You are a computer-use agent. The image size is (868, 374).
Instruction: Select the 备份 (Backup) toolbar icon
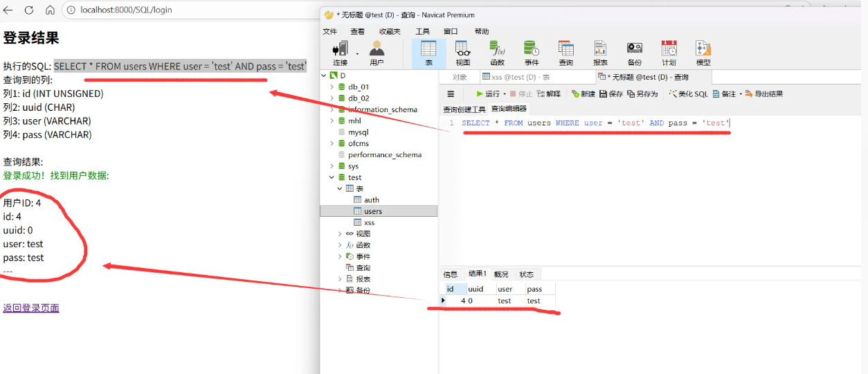[634, 53]
